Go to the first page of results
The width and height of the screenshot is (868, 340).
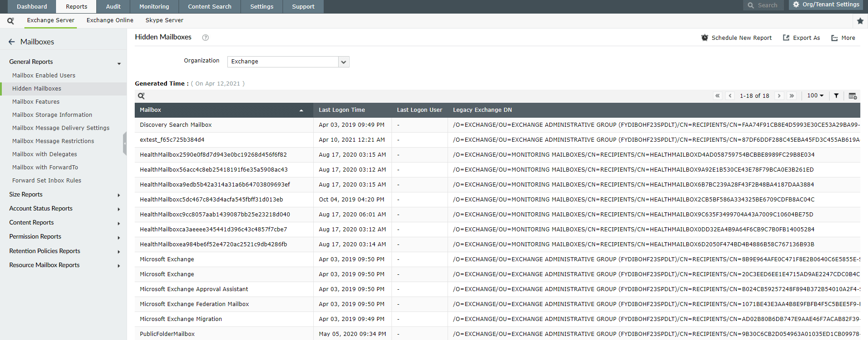point(717,96)
